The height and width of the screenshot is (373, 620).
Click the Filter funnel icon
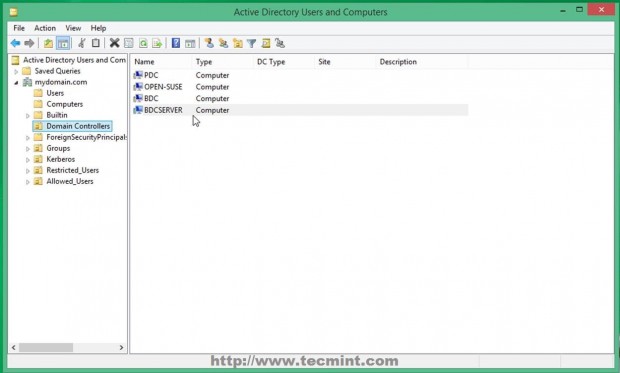(x=251, y=43)
